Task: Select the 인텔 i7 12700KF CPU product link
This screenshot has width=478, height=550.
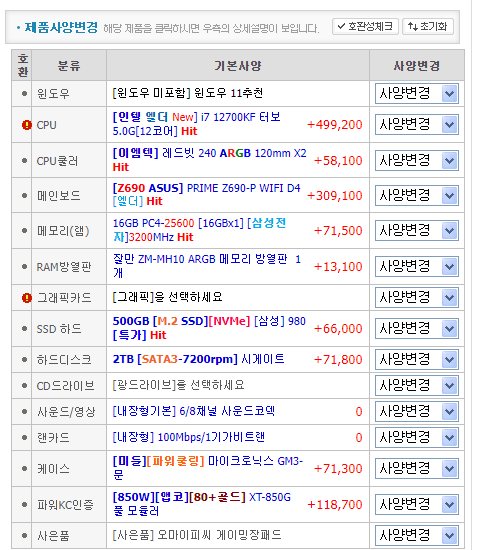Action: pos(196,124)
